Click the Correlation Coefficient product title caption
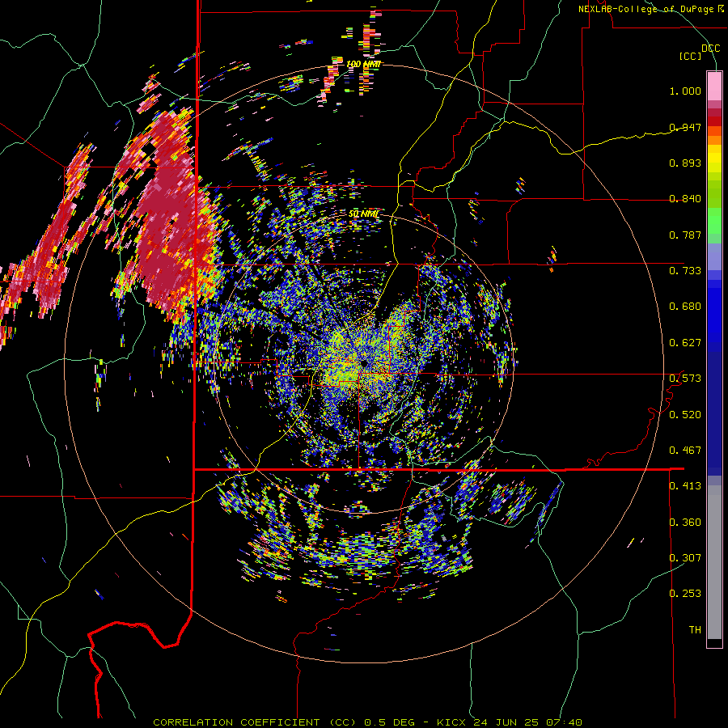The width and height of the screenshot is (728, 728). point(367,722)
